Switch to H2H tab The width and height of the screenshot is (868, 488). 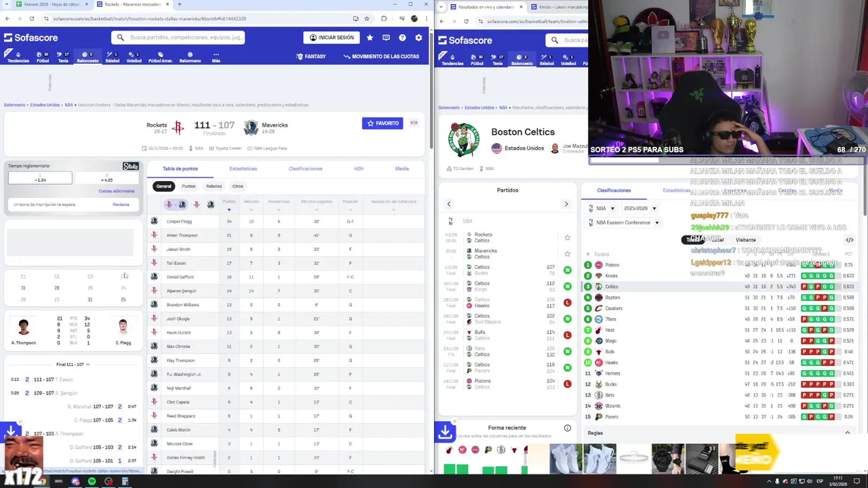(359, 169)
